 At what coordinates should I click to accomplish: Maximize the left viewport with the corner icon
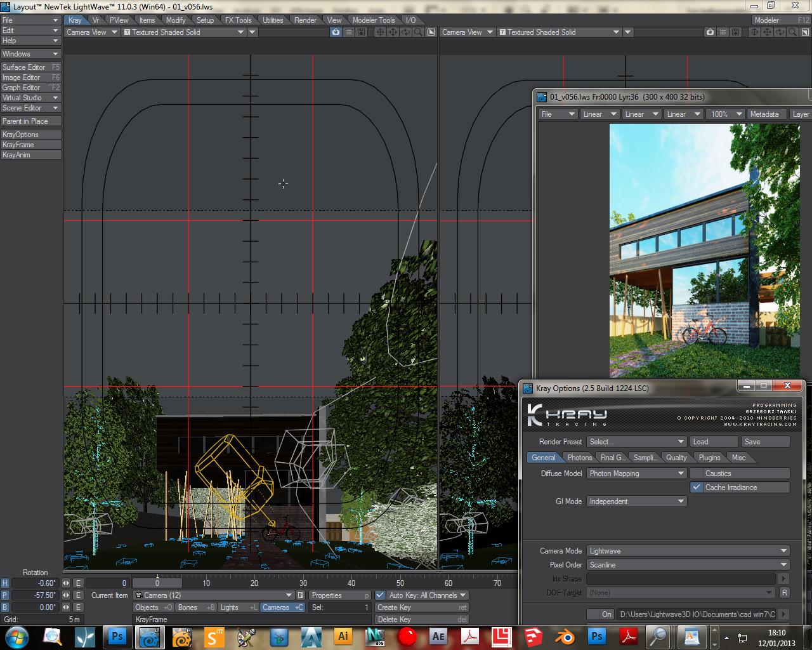tap(431, 32)
